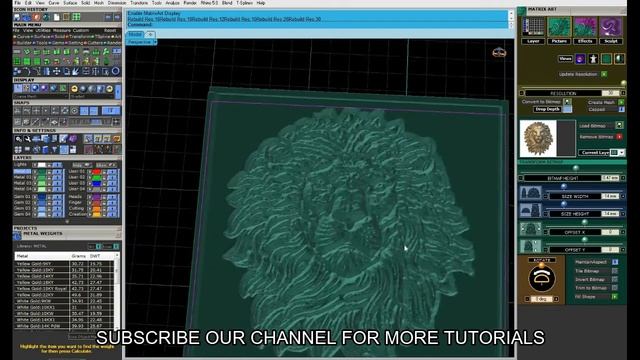Viewport: 640px width, 360px height.
Task: Click the User 01 red color swatch
Action: 96,171
